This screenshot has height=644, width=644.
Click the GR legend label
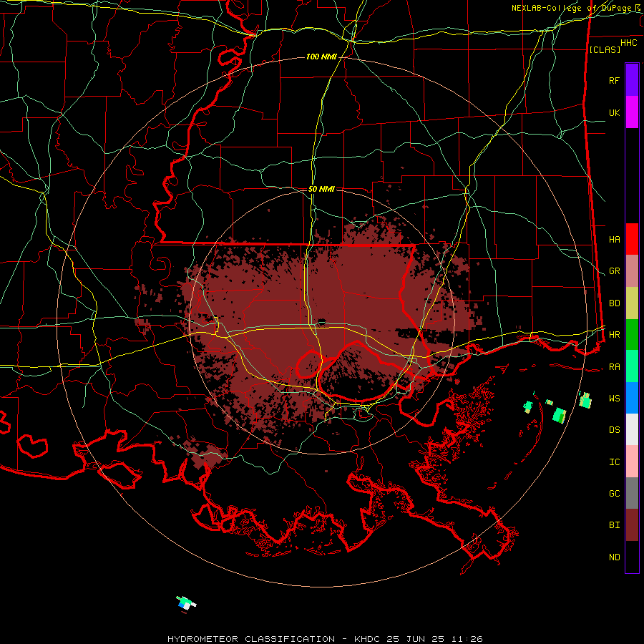614,271
